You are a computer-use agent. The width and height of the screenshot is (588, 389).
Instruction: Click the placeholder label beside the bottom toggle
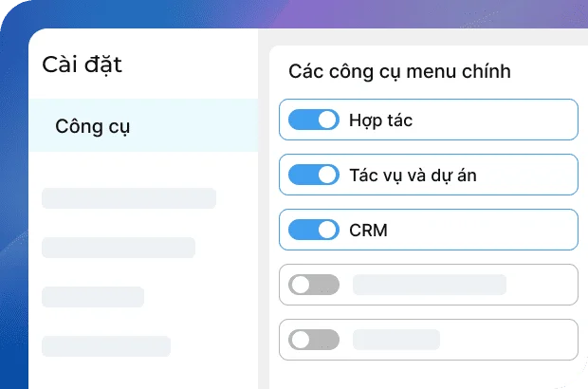pos(396,340)
